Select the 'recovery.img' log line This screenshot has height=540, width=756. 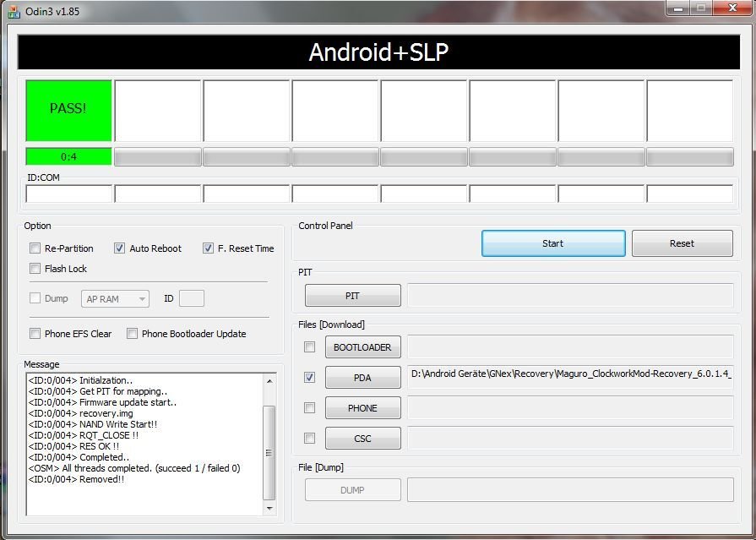[x=80, y=413]
